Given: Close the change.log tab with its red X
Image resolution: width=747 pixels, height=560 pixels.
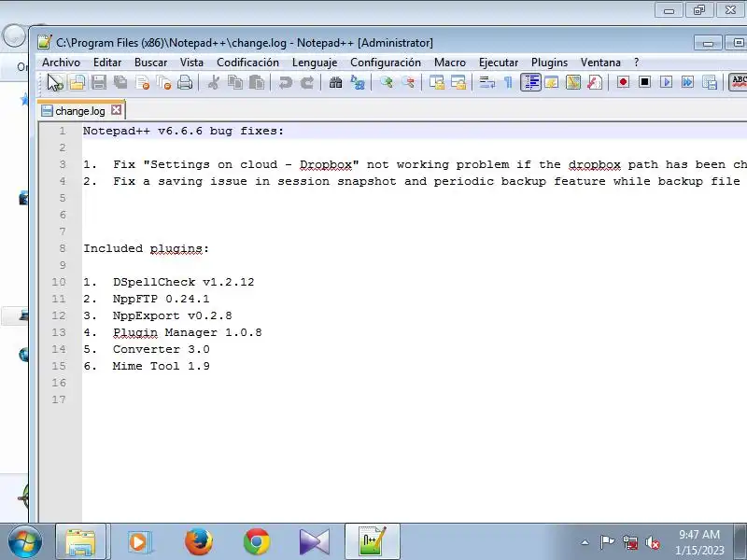Looking at the screenshot, I should (116, 110).
